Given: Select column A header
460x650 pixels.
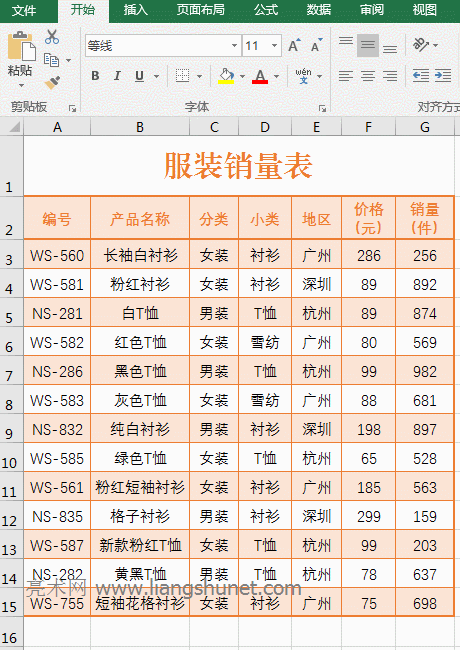Looking at the screenshot, I should [57, 127].
